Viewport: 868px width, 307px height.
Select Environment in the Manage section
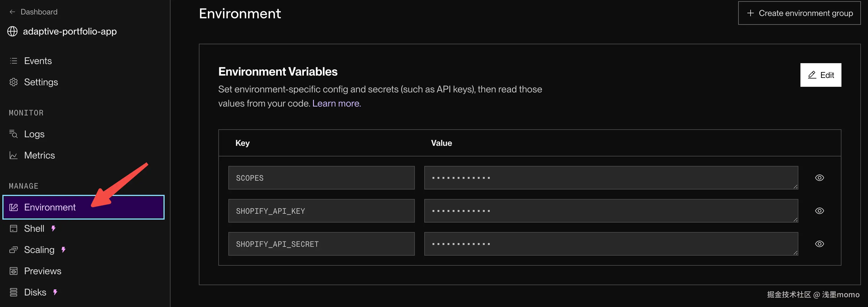50,207
